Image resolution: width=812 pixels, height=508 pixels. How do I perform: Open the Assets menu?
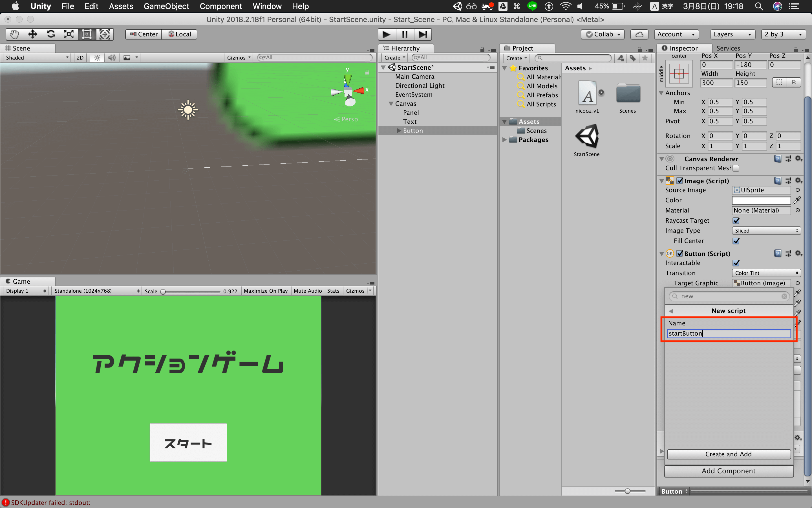coord(121,6)
